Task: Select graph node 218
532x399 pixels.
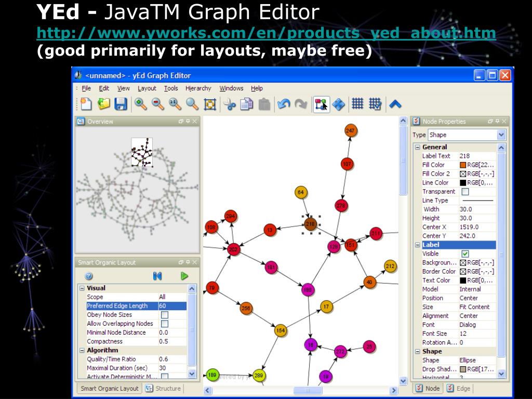Action: (310, 224)
